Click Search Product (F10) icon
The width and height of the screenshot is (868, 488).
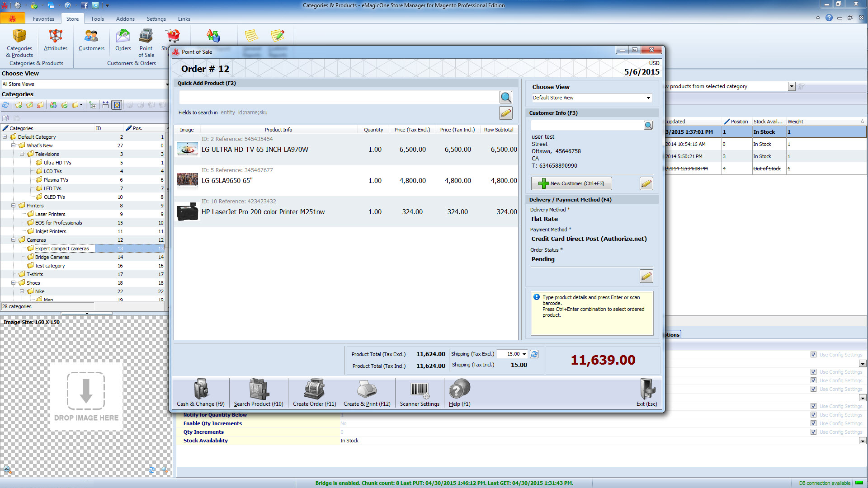(259, 392)
